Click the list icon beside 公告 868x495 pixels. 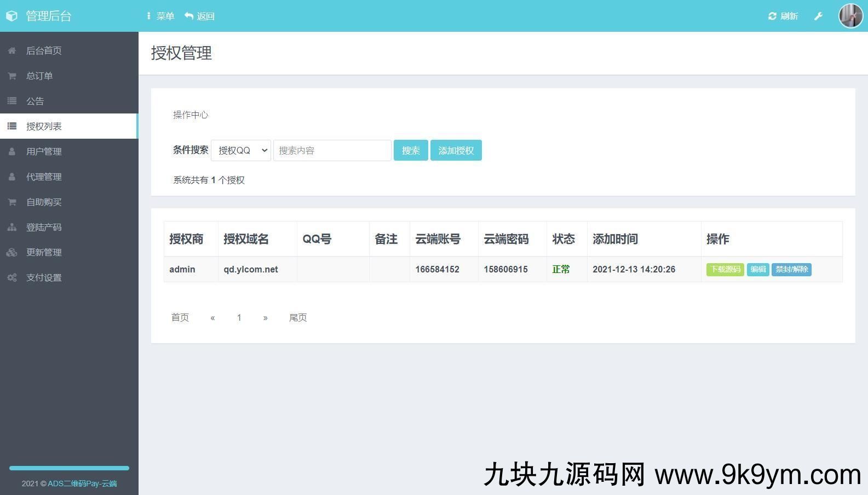click(x=12, y=101)
